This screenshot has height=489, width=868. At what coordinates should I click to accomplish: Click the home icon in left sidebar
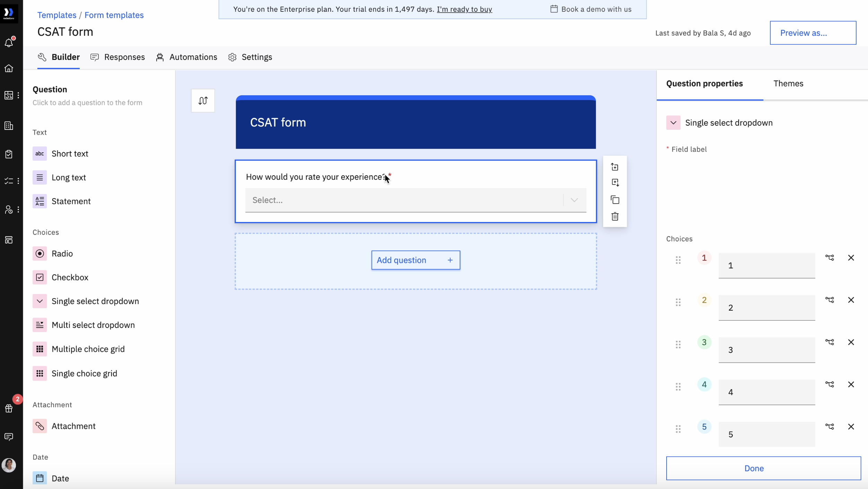(9, 68)
